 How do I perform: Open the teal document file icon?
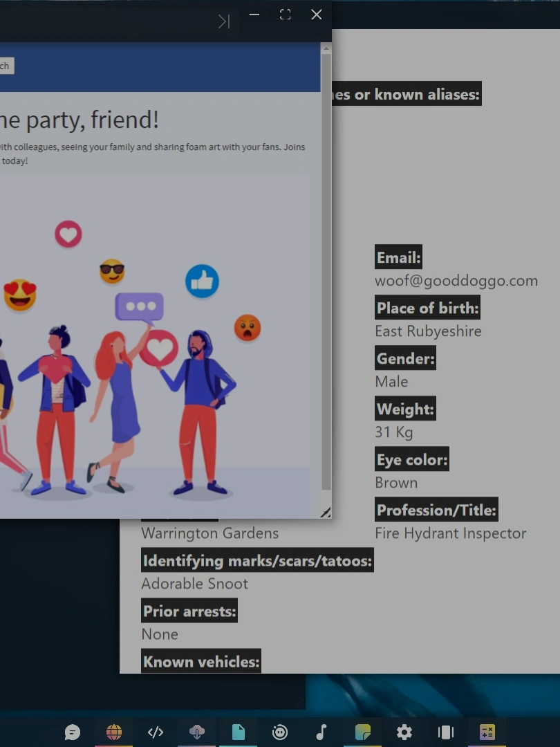point(239,732)
